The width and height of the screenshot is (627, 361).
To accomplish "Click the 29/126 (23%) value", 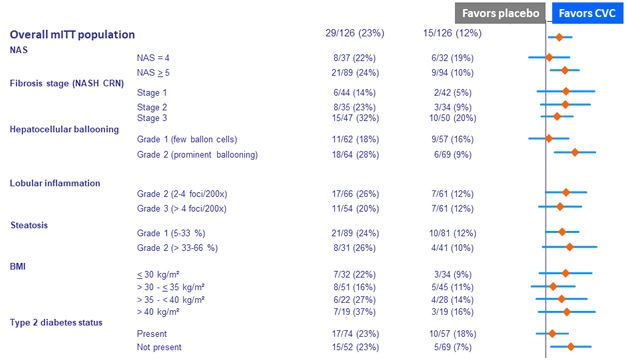I will [355, 33].
